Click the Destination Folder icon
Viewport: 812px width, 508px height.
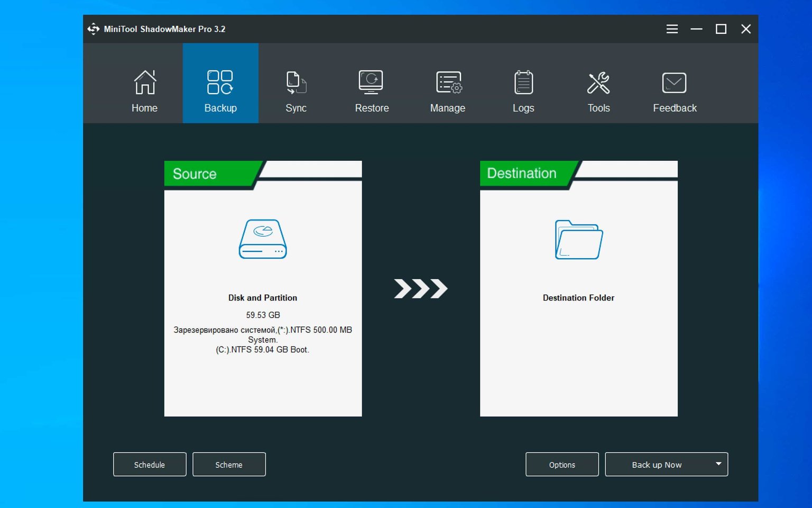point(578,239)
